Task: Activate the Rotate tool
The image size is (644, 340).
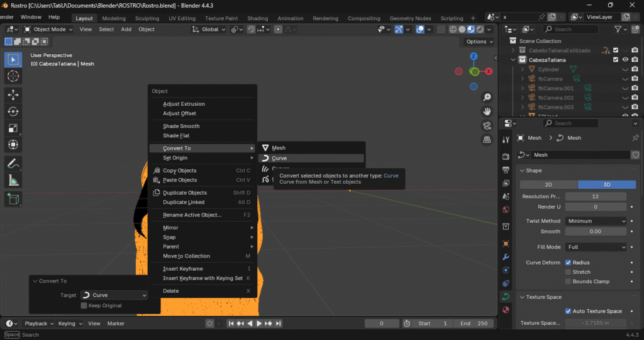Action: pyautogui.click(x=13, y=111)
